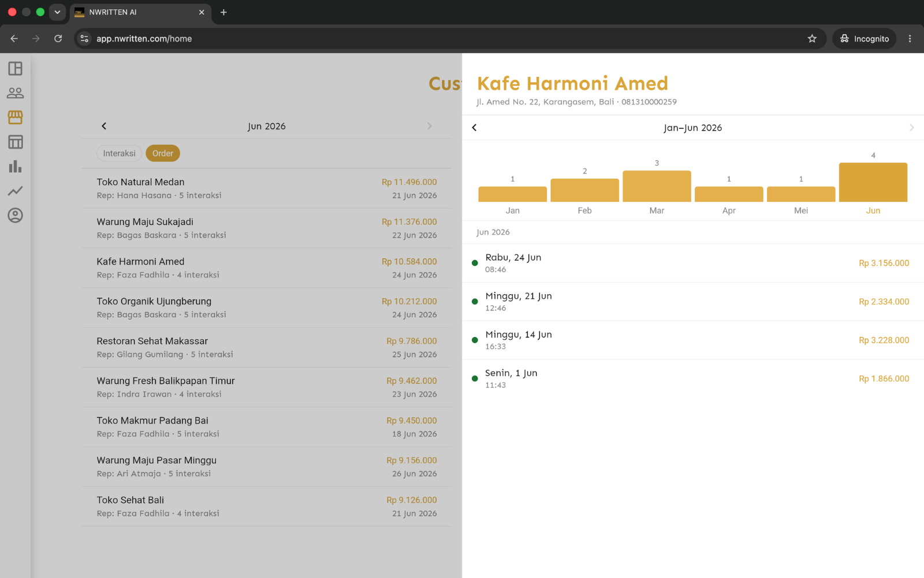
Task: Select the Mar bar in chart
Action: [x=657, y=186]
